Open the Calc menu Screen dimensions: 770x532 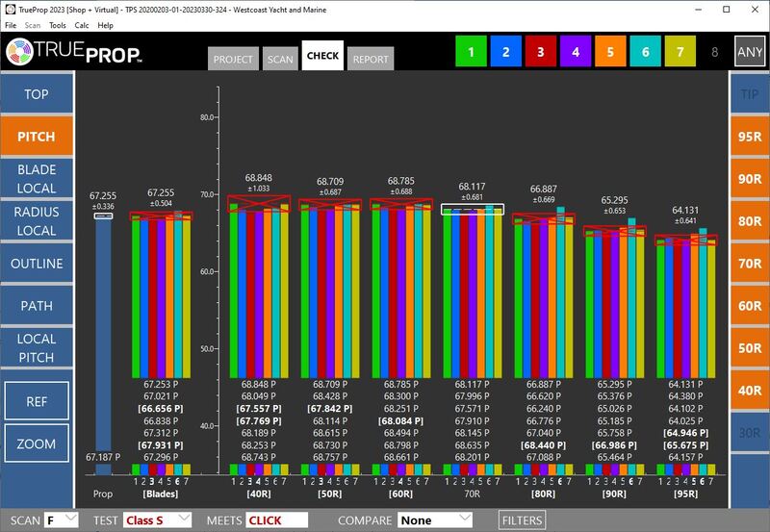81,25
